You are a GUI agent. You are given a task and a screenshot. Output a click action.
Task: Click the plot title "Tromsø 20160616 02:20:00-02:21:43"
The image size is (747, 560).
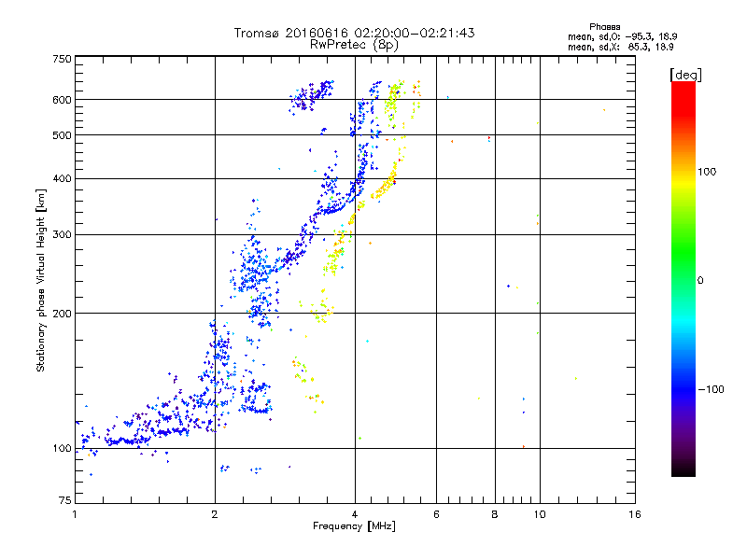[x=354, y=33]
